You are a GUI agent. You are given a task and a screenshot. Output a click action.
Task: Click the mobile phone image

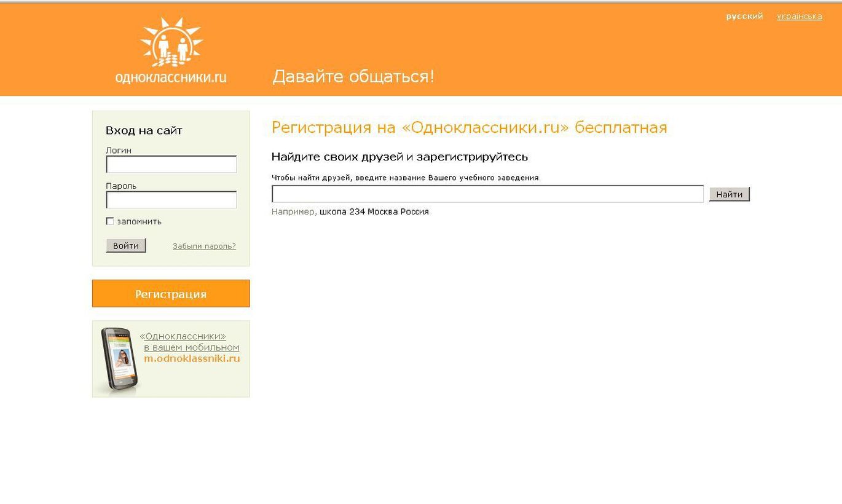tap(120, 359)
